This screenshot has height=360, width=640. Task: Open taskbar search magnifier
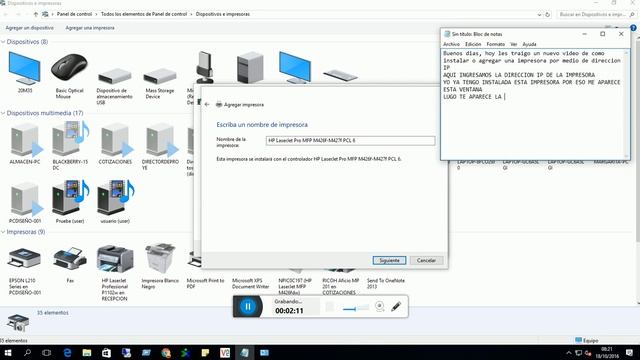(27, 353)
